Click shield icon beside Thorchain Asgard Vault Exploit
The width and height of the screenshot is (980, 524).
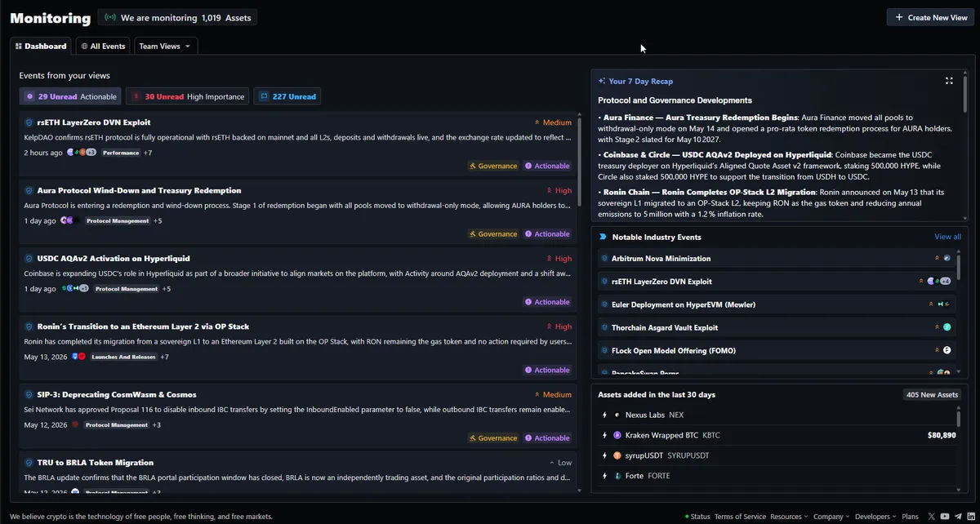[604, 327]
